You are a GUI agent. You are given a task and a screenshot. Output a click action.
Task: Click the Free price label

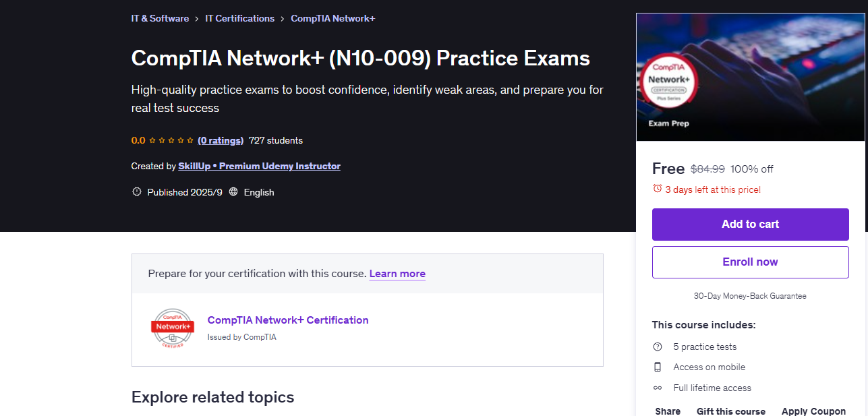668,169
